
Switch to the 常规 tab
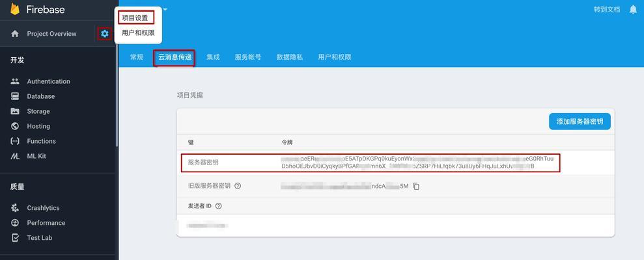136,57
